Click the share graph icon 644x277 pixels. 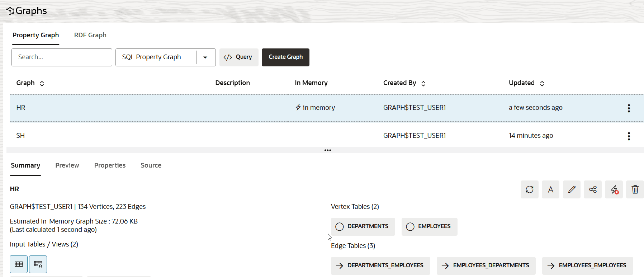tap(593, 189)
